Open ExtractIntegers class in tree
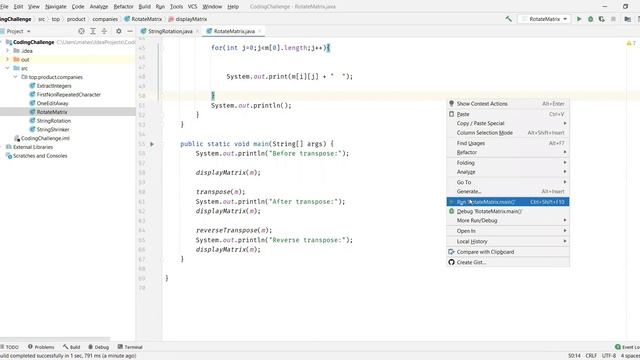The image size is (640, 360). 54,86
